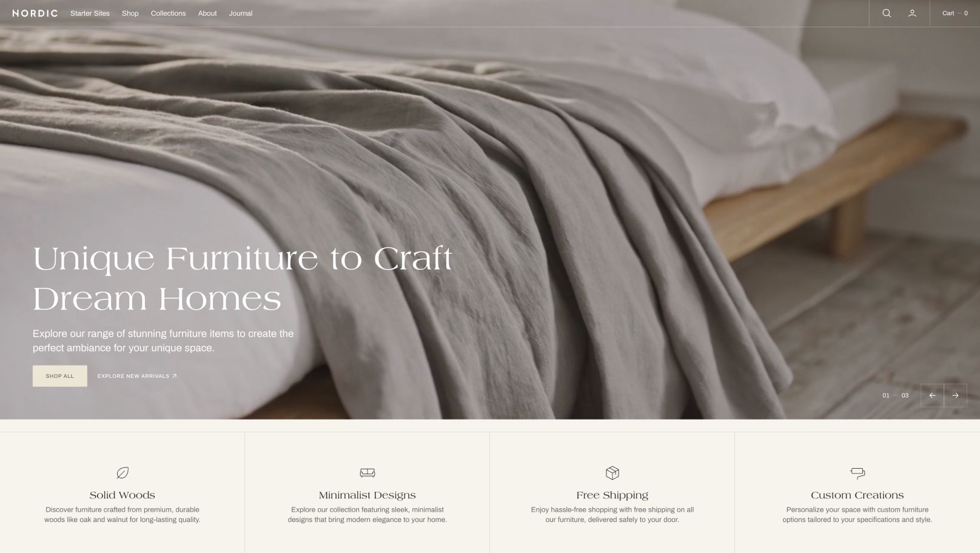This screenshot has width=980, height=553.
Task: Advance to next slide arrow
Action: tap(955, 395)
